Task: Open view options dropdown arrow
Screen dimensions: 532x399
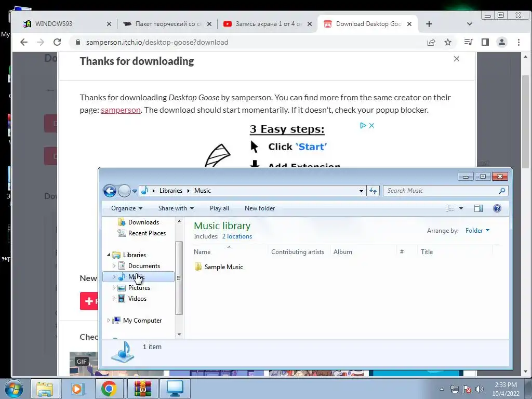Action: (461, 208)
